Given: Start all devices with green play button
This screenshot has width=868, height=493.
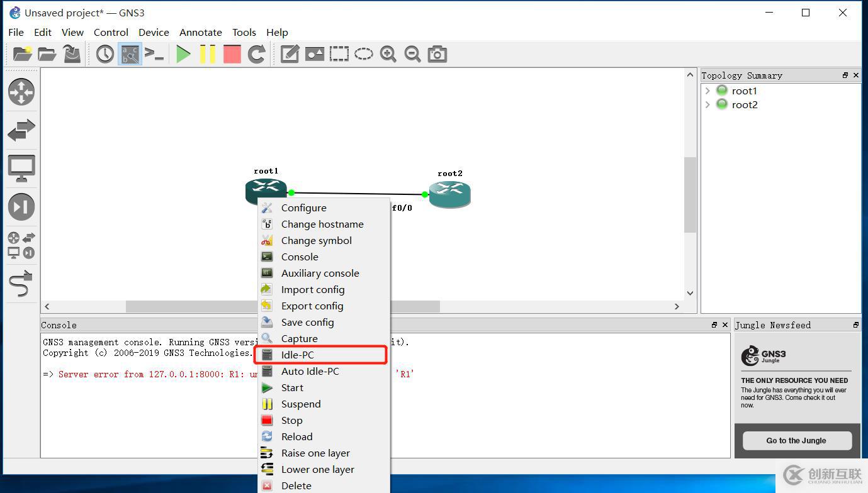Looking at the screenshot, I should [183, 54].
